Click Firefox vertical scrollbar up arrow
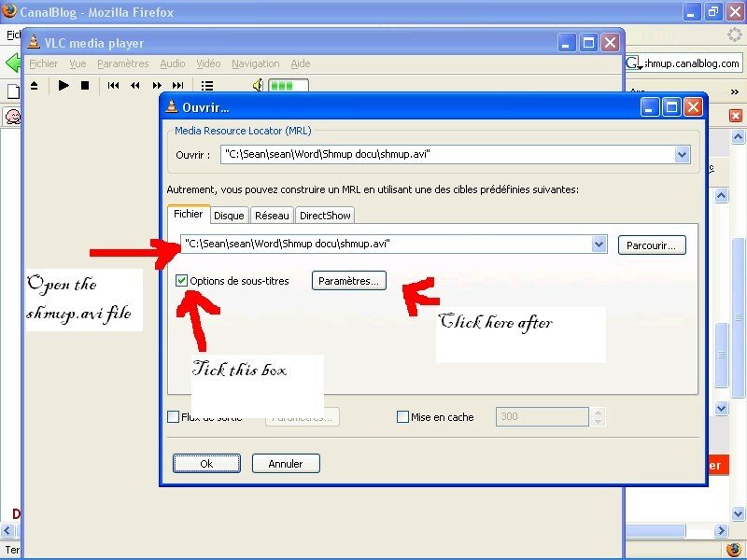747x560 pixels. pos(738,137)
